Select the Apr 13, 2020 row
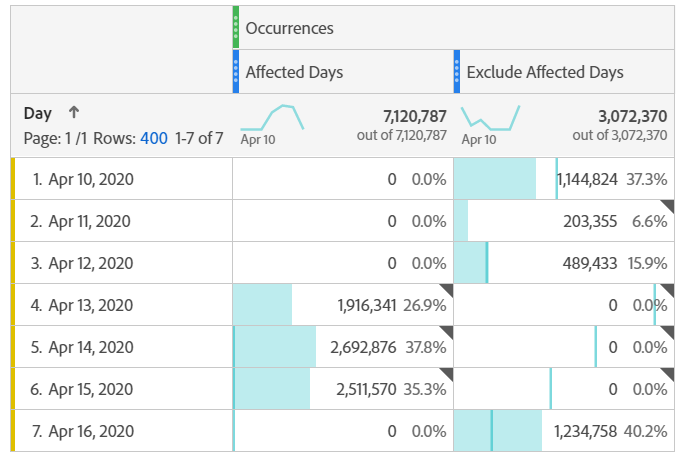This screenshot has height=454, width=684. click(x=91, y=305)
